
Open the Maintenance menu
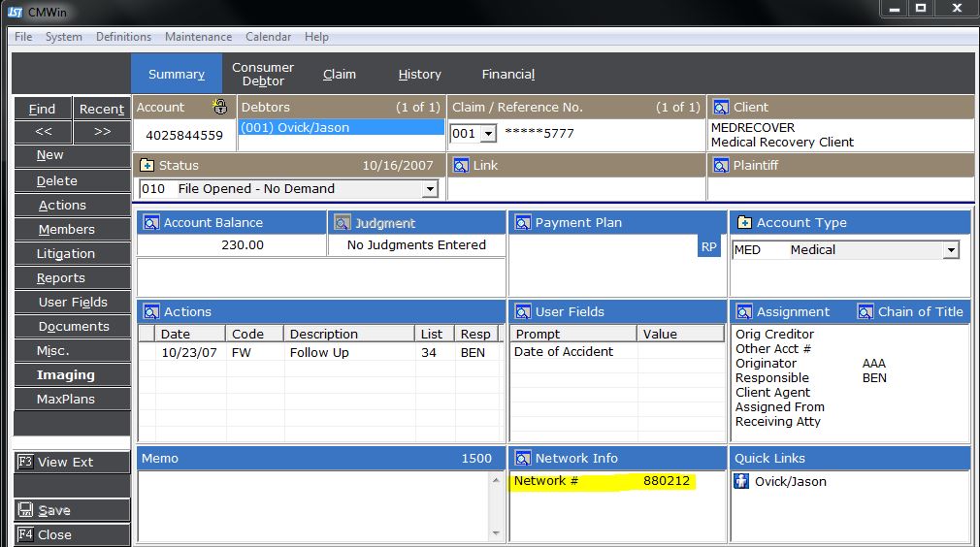(198, 37)
